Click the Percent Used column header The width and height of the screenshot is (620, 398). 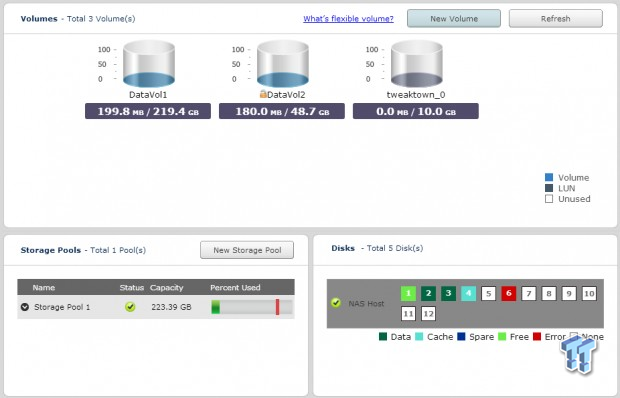tap(235, 287)
